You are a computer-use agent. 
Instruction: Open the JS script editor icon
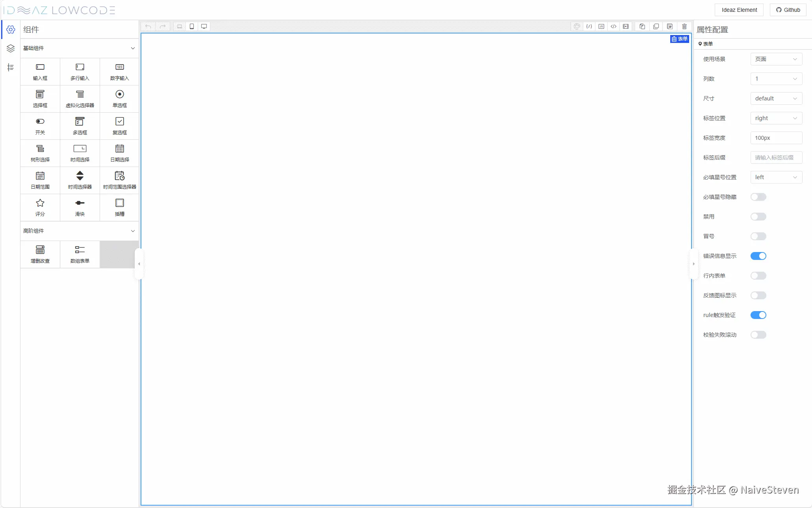pos(601,26)
